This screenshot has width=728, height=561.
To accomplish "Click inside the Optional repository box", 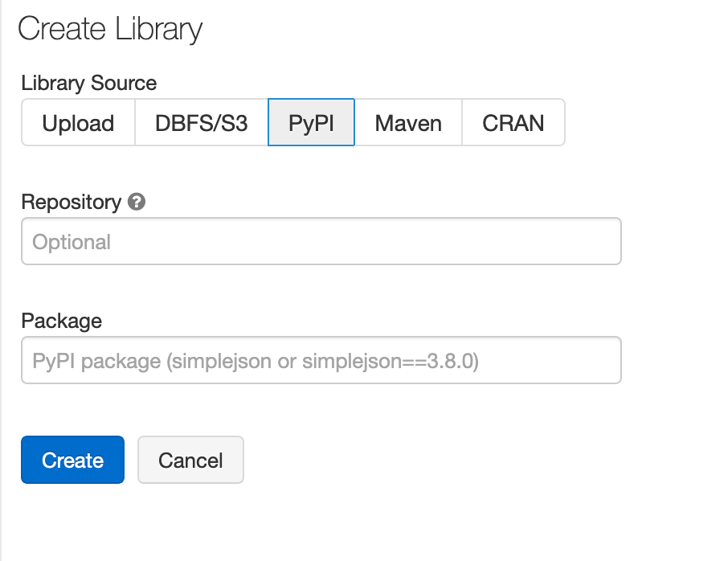I will (x=321, y=240).
